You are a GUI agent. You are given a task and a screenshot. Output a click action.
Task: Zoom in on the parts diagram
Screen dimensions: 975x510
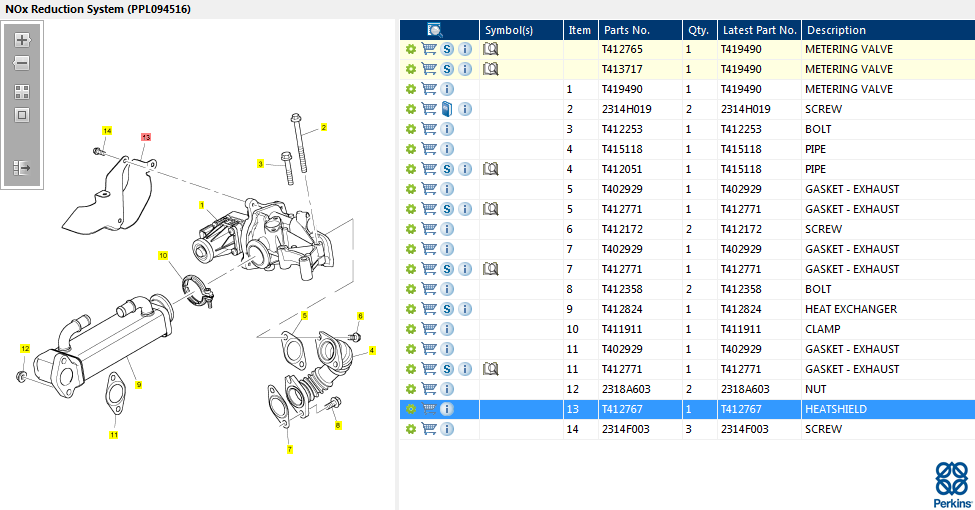[22, 40]
